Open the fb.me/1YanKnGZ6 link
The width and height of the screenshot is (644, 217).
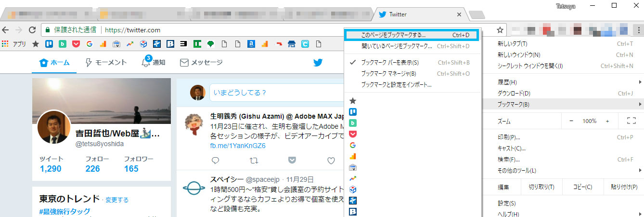coord(238,146)
